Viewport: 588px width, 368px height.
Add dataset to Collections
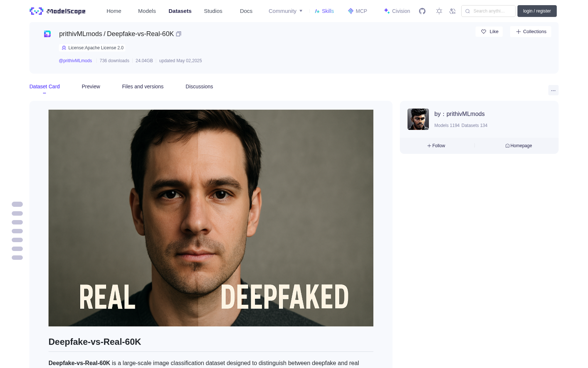point(531,32)
